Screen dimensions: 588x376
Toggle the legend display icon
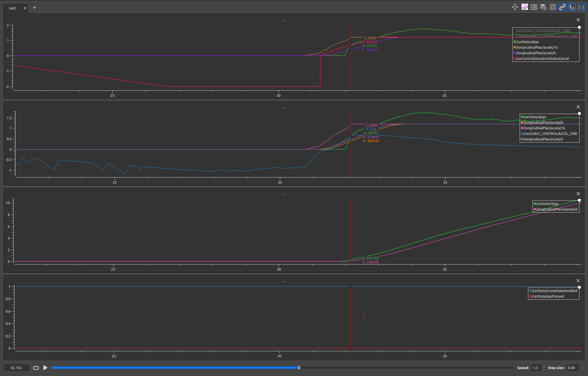pyautogui.click(x=534, y=7)
